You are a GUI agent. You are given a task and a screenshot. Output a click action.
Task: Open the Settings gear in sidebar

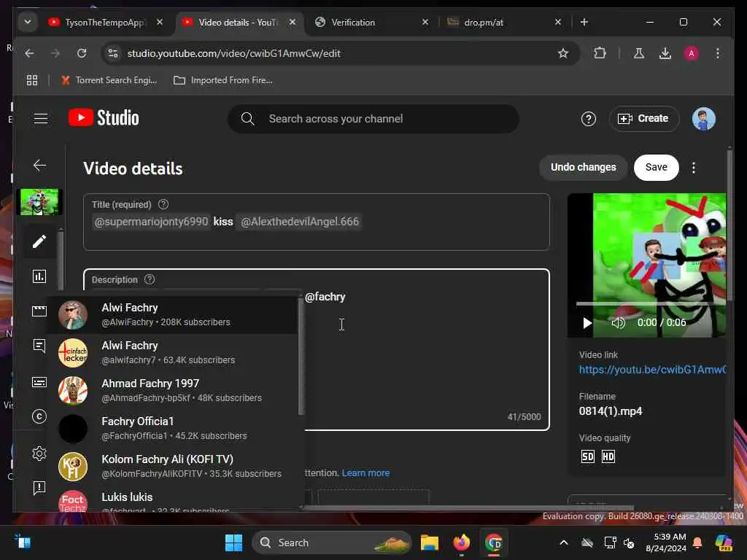pos(39,454)
